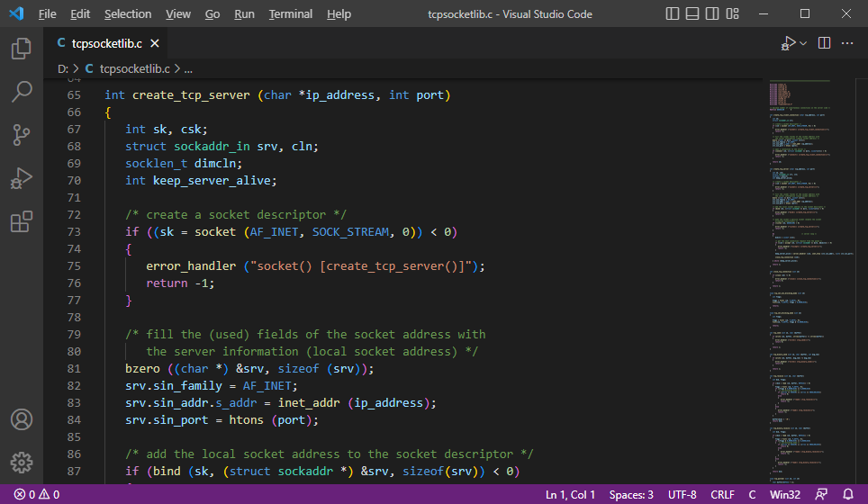Screen dimensions: 868x504
Task: Toggle bottom panel layout icon
Action: point(692,13)
